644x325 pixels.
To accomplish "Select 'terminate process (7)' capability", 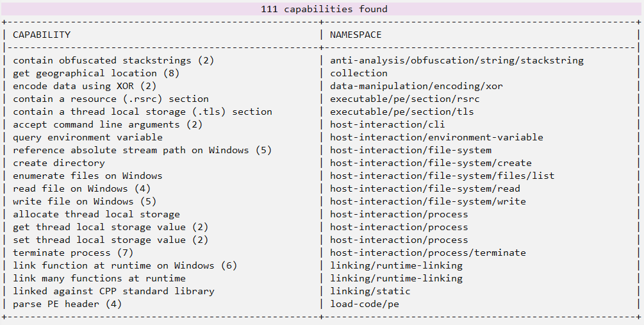I will pyautogui.click(x=73, y=253).
